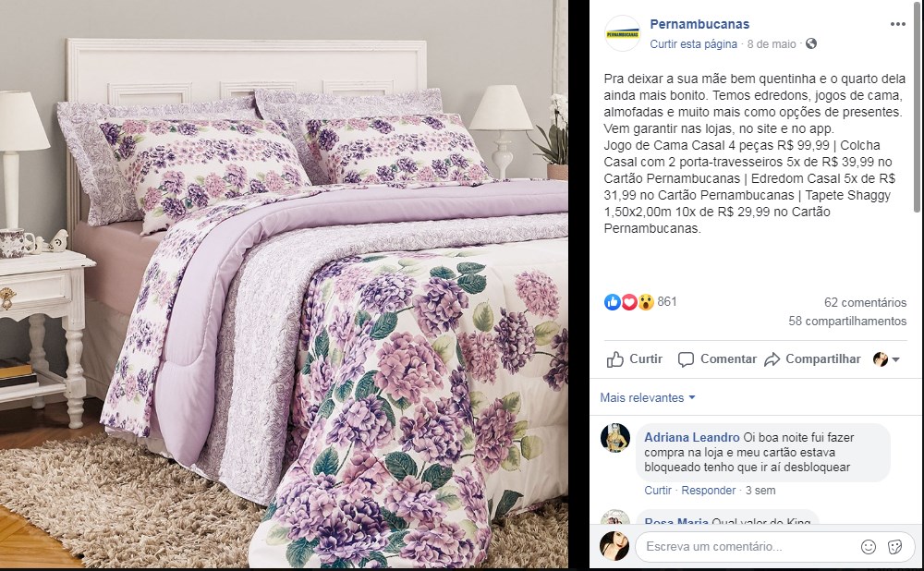This screenshot has height=571, width=924.
Task: Open the emoji picker in comment box
Action: click(869, 547)
